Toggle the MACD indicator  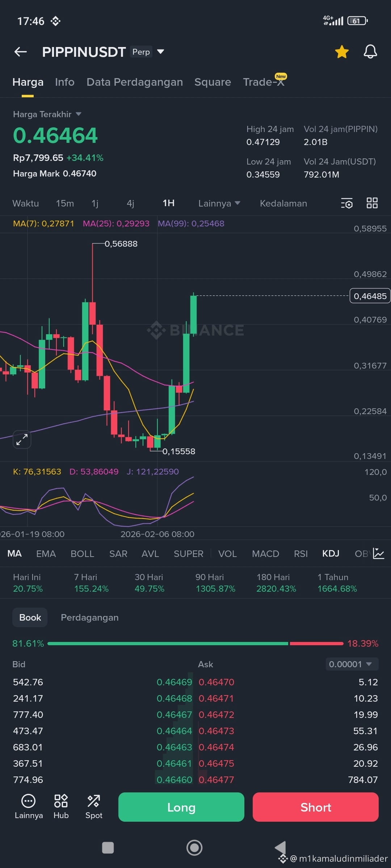266,553
